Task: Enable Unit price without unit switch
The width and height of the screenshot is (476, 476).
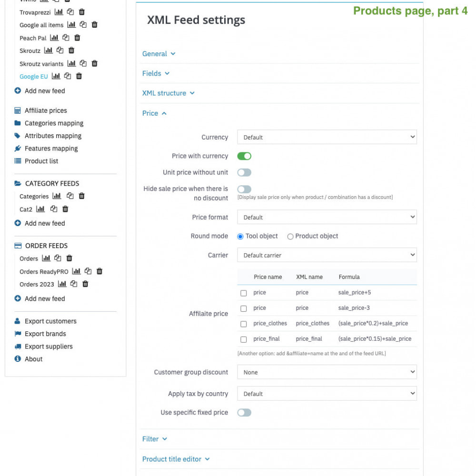Action: [x=244, y=172]
